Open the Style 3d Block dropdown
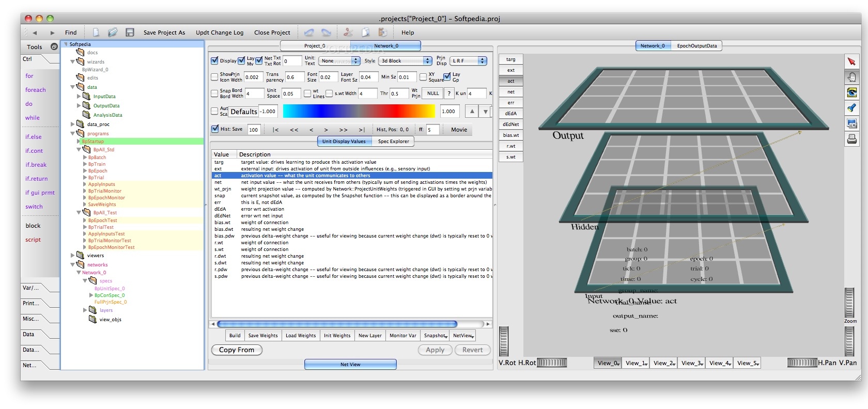Viewport: 868px width, 409px height. coord(406,61)
